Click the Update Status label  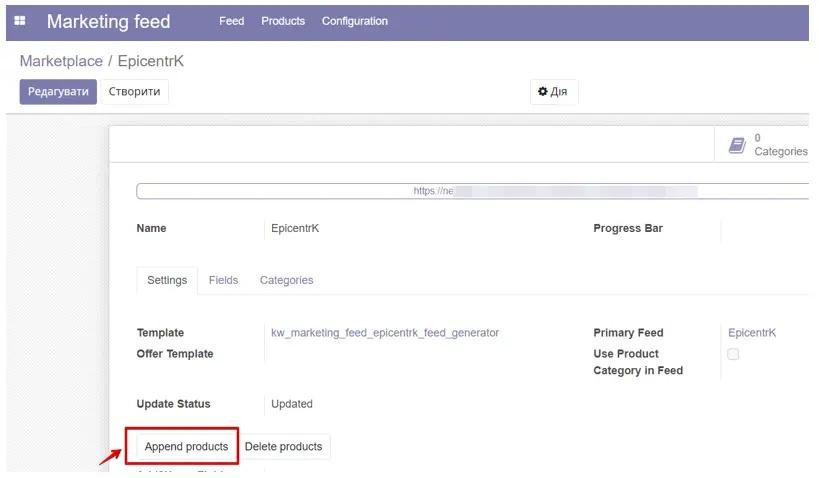173,404
